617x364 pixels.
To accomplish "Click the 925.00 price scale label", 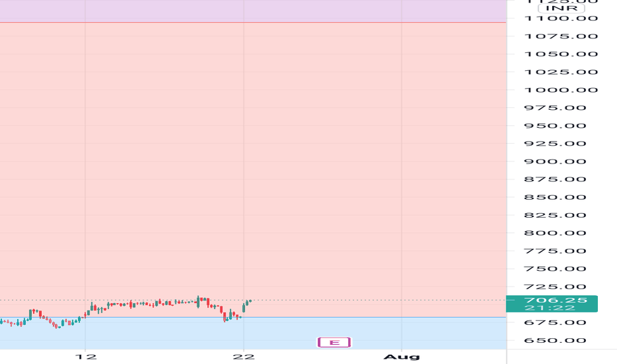I will click(x=555, y=143).
